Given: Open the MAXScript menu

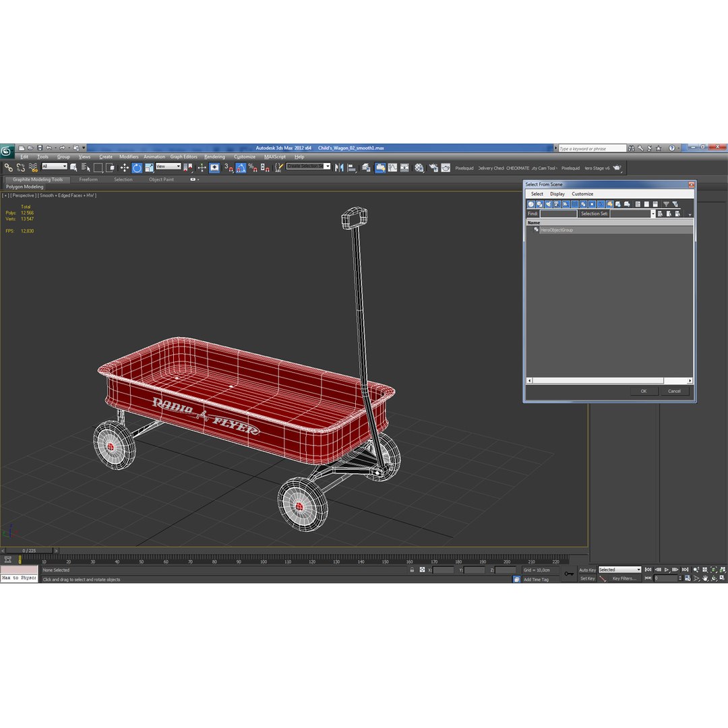Looking at the screenshot, I should 275,157.
